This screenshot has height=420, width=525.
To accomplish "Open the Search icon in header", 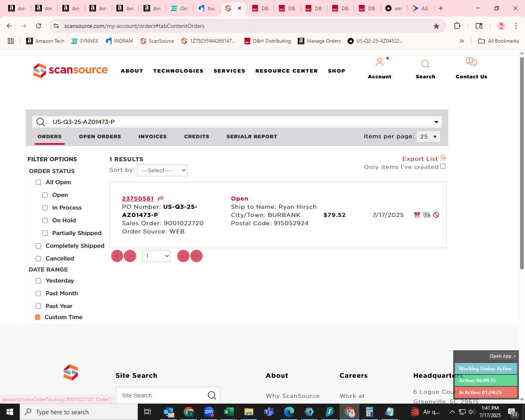I will (x=425, y=64).
